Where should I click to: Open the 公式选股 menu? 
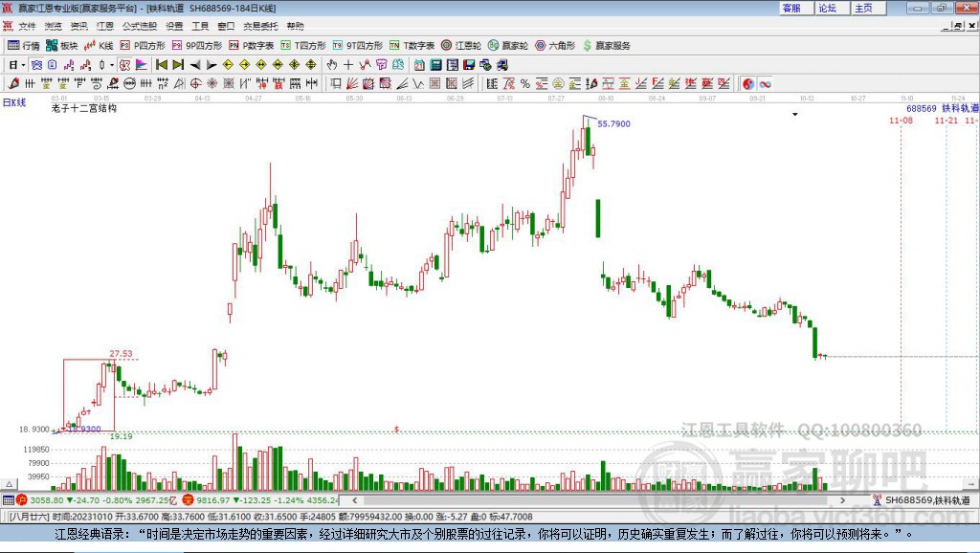pyautogui.click(x=140, y=26)
